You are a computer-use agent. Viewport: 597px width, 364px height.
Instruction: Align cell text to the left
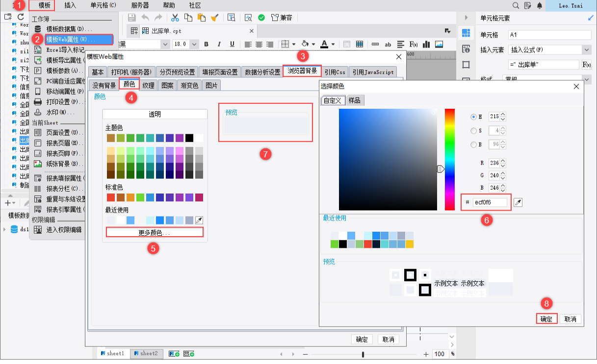click(x=248, y=44)
